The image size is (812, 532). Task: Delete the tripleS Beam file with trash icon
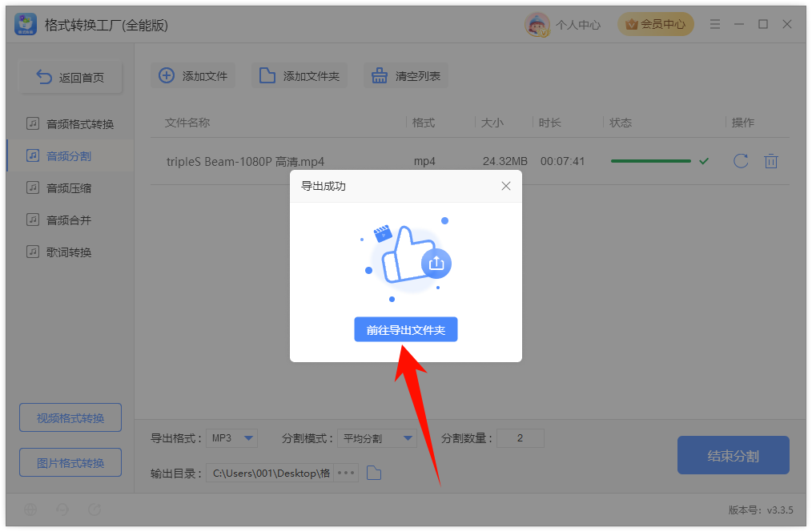click(771, 161)
